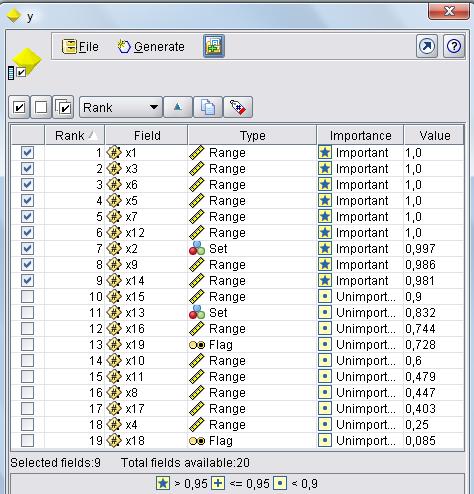Screen dimensions: 474x494
Task: Open the help question mark icon
Action: pos(454,46)
